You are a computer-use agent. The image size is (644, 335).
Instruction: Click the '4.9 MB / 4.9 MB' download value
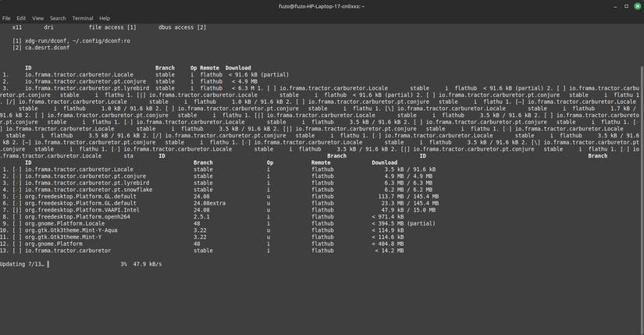[408, 176]
